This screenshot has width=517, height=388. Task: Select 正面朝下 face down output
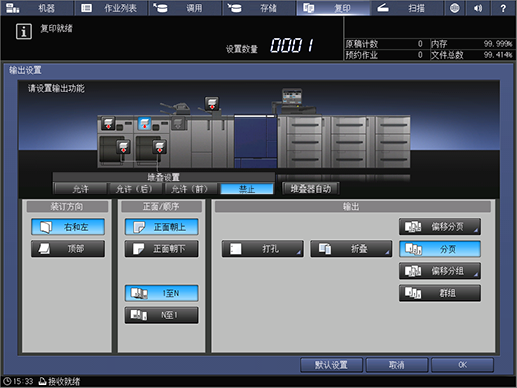coord(161,249)
